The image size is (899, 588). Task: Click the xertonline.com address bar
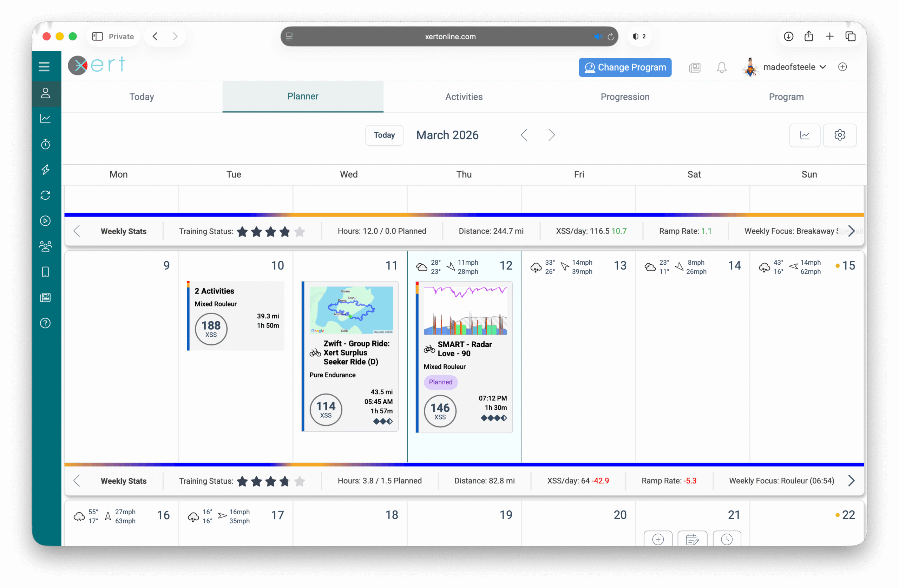(x=449, y=37)
